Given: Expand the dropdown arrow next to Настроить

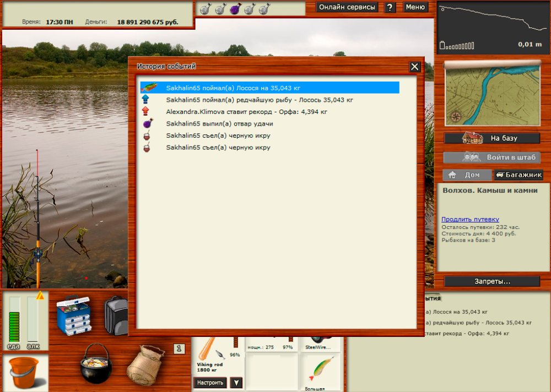Looking at the screenshot, I should (236, 383).
